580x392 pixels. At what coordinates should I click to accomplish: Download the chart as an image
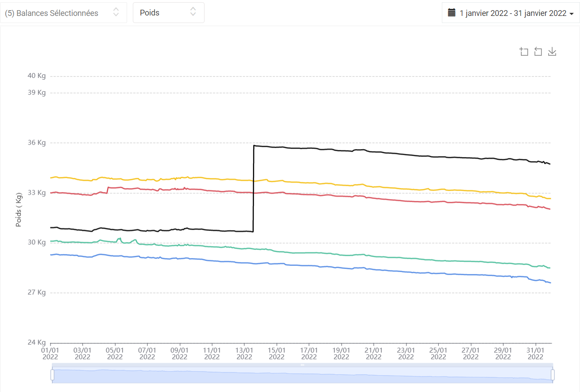point(552,52)
